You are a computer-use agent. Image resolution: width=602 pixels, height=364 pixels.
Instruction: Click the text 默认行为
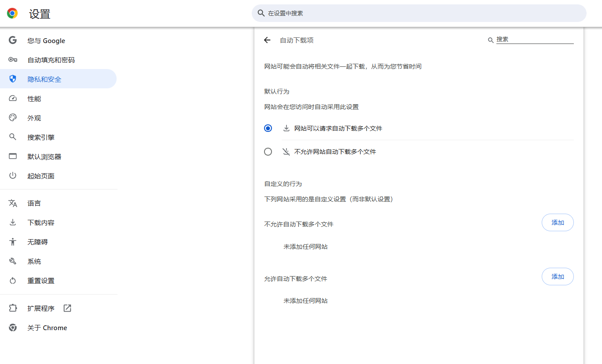pos(277,91)
